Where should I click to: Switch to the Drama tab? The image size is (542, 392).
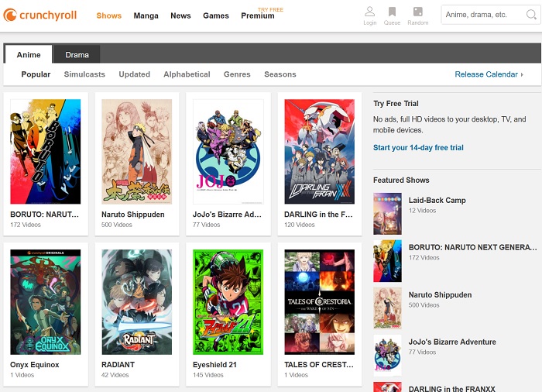[77, 54]
